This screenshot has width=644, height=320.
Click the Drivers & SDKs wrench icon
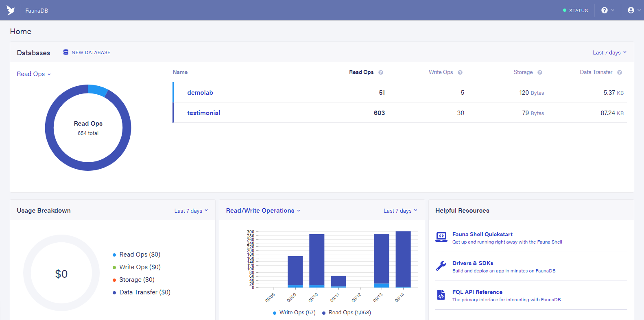click(441, 266)
